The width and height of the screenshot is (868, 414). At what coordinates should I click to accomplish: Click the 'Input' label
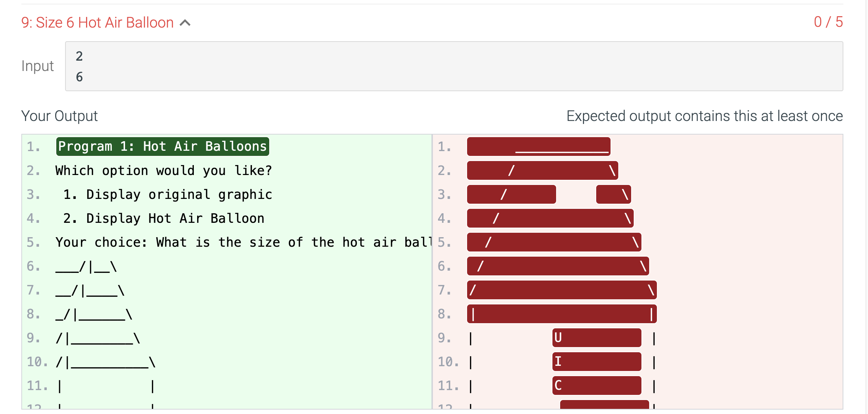coord(38,66)
